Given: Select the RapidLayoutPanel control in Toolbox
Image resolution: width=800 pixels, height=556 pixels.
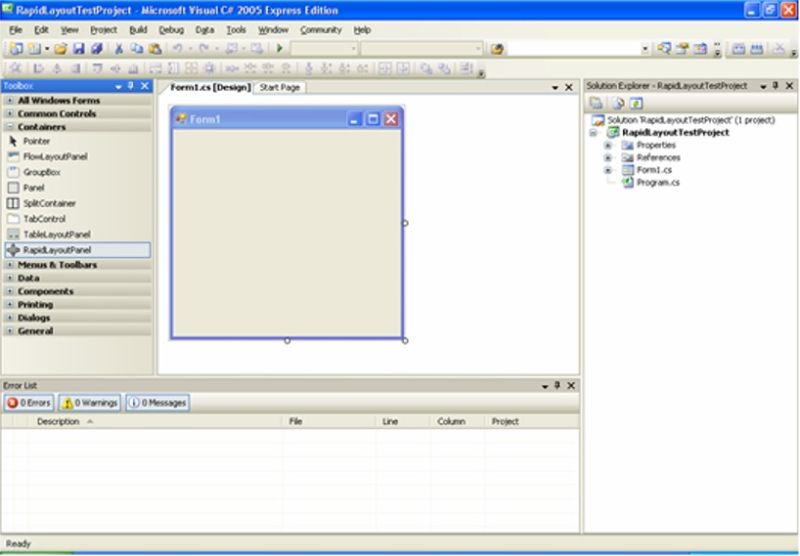Looking at the screenshot, I should pyautogui.click(x=78, y=250).
